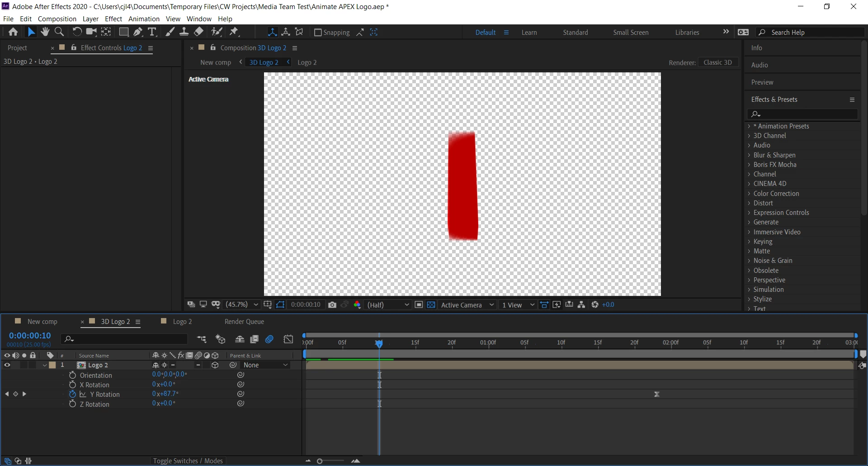
Task: Click the Home icon in the toolbar
Action: pyautogui.click(x=13, y=32)
